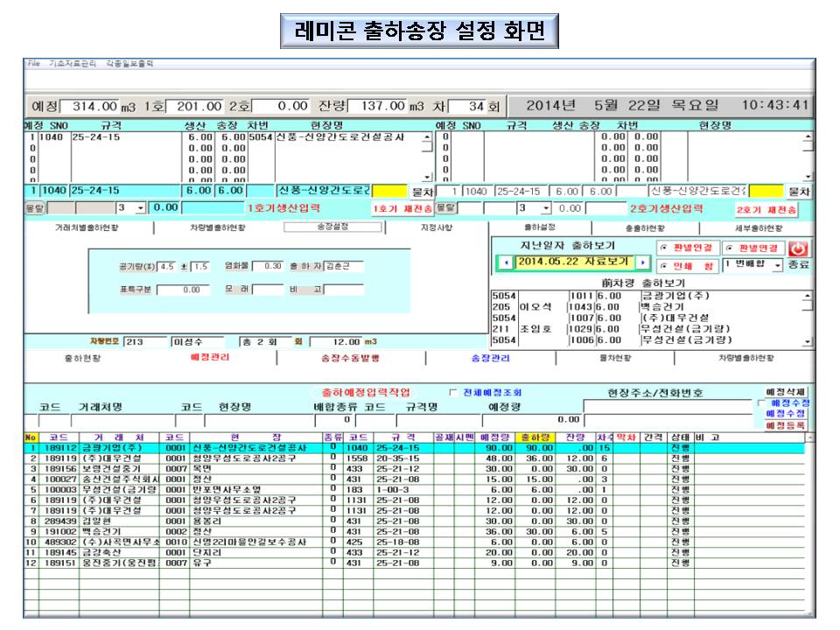Select row 3 보령건설중기 in table
Viewport: 840px width, 630px height.
coord(414,469)
